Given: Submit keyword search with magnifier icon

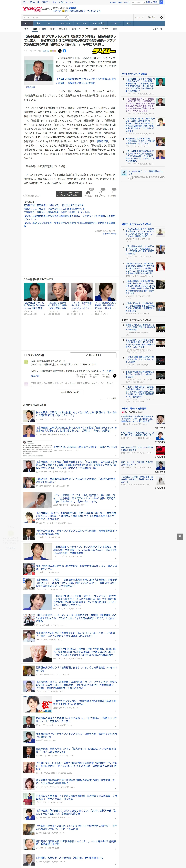Looking at the screenshot, I should (66, 18).
